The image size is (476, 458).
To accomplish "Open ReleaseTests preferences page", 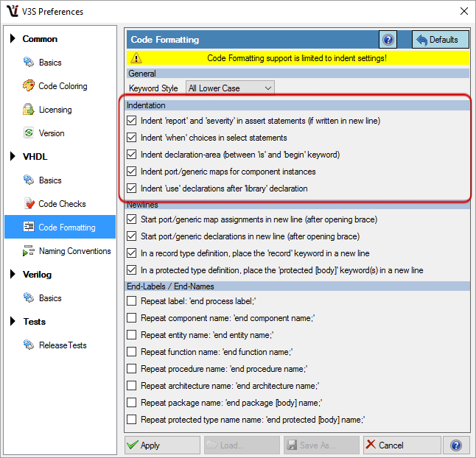I will (60, 345).
